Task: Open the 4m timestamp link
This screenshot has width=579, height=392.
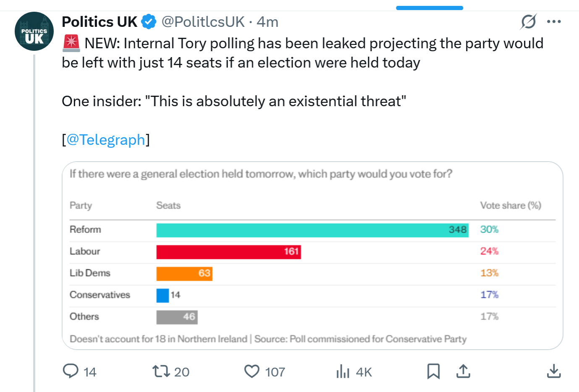Action: pyautogui.click(x=267, y=21)
